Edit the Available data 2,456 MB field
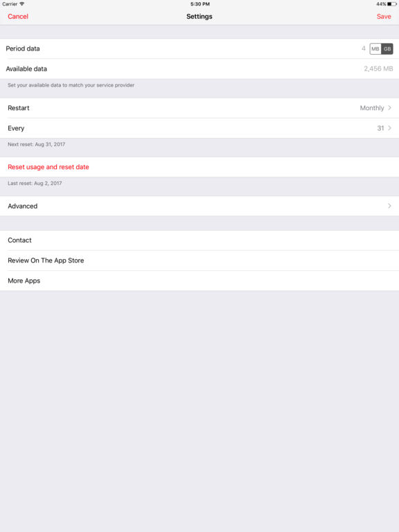 pyautogui.click(x=378, y=69)
